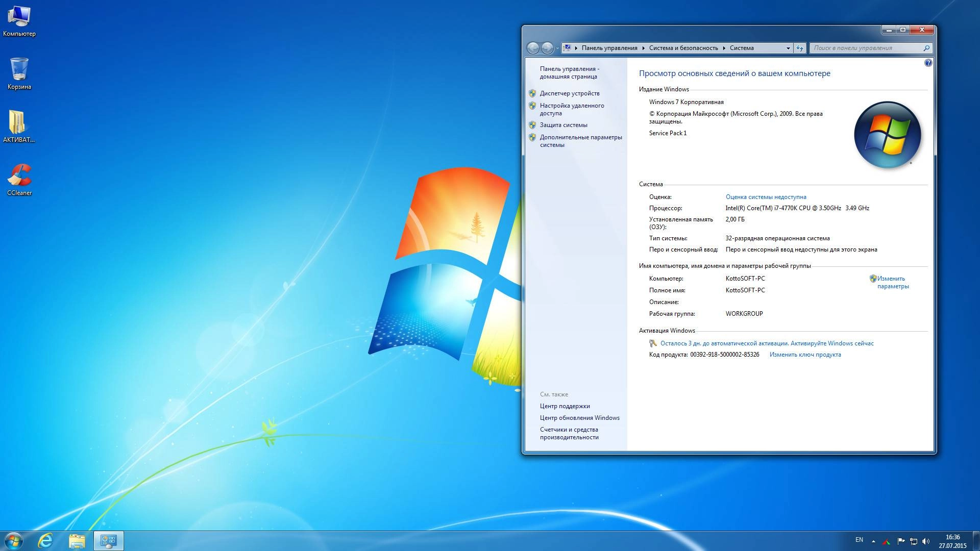The width and height of the screenshot is (980, 551).
Task: Click Изменить параметры link
Action: pos(893,282)
